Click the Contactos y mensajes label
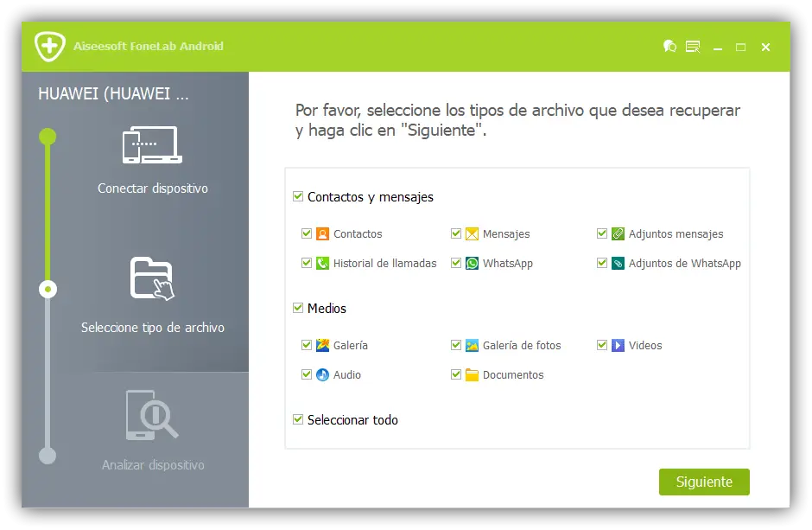 coord(371,197)
